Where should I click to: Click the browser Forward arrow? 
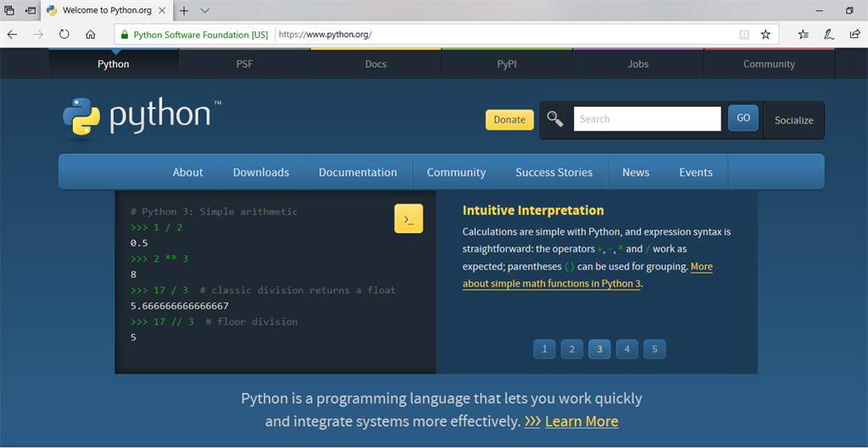[37, 34]
